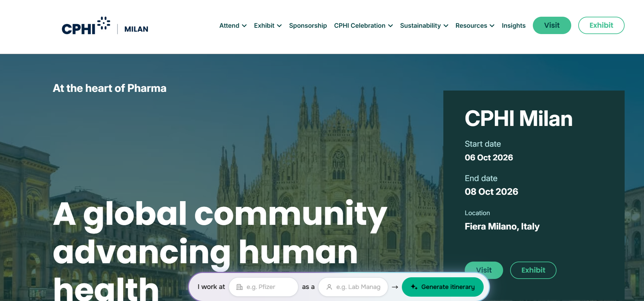
Task: Select the start date '06 Oct 2026'
Action: (489, 158)
